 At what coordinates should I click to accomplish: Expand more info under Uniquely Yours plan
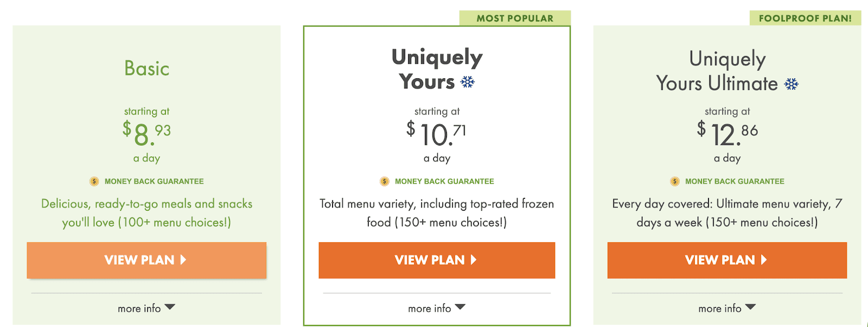pos(437,308)
